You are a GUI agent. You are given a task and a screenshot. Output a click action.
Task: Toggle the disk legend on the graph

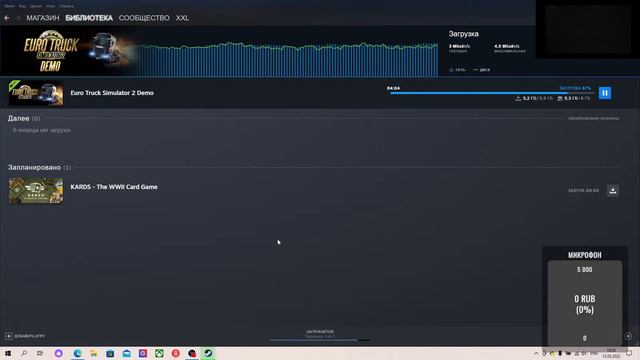[x=482, y=70]
